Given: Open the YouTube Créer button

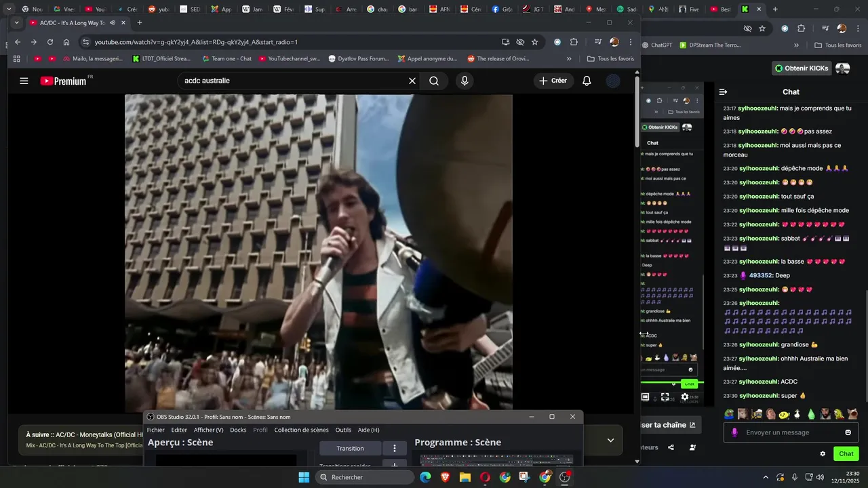Looking at the screenshot, I should (553, 81).
